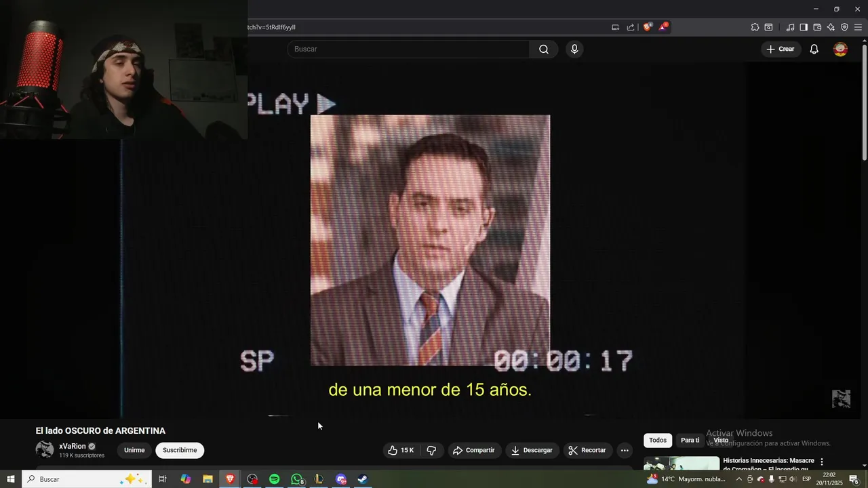The width and height of the screenshot is (868, 488).
Task: Open the YouTube account avatar menu
Action: pyautogui.click(x=840, y=49)
